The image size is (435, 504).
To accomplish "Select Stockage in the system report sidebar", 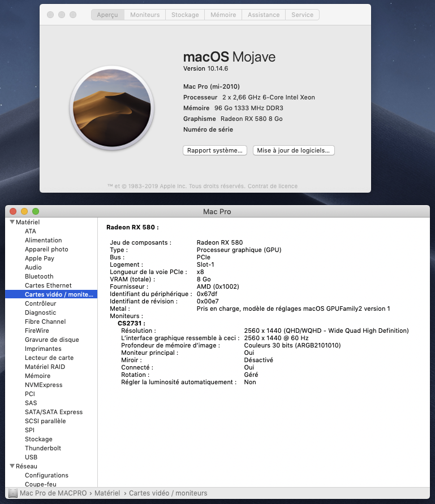I will pyautogui.click(x=38, y=439).
